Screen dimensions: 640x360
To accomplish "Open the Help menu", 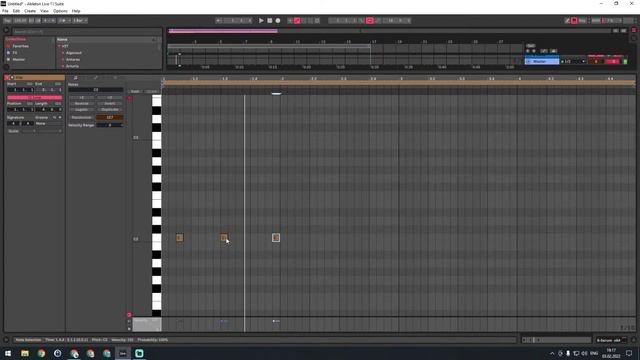I will (76, 11).
